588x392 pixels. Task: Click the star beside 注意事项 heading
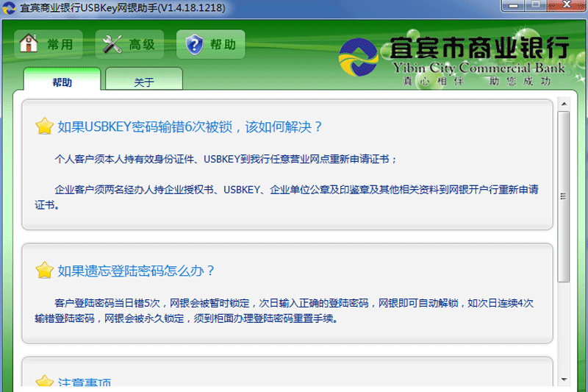[44, 381]
